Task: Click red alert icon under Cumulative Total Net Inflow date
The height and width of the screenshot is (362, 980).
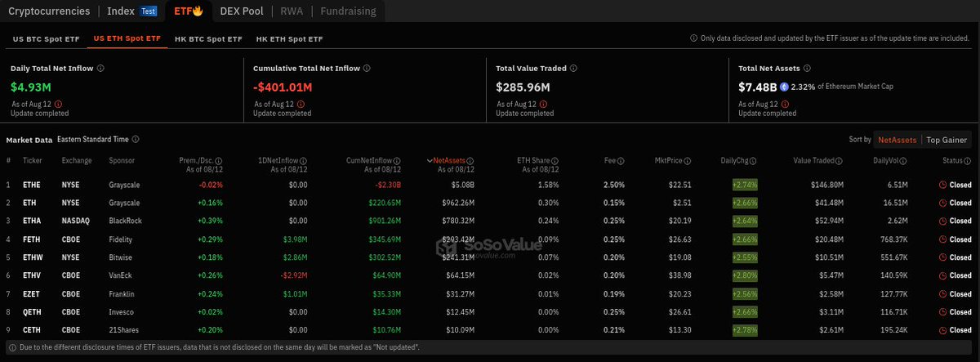Action: (301, 105)
